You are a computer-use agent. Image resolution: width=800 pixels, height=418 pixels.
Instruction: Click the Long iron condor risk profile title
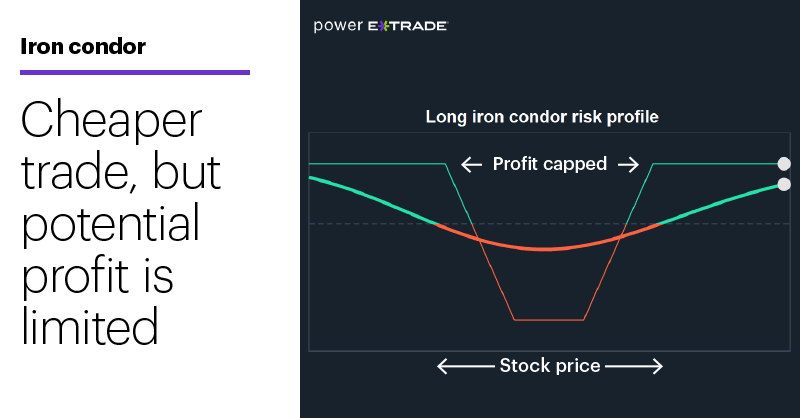point(542,117)
